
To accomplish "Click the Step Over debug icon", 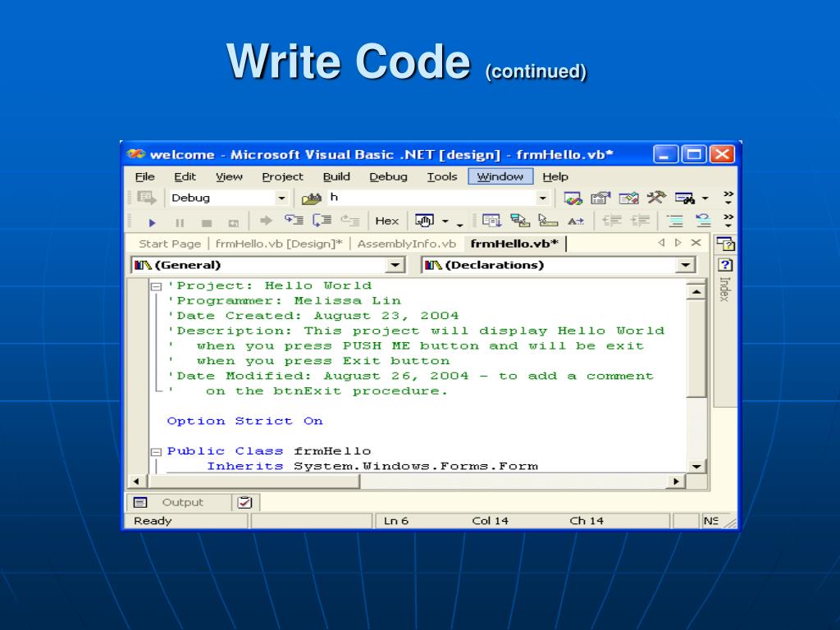I will pos(322,220).
